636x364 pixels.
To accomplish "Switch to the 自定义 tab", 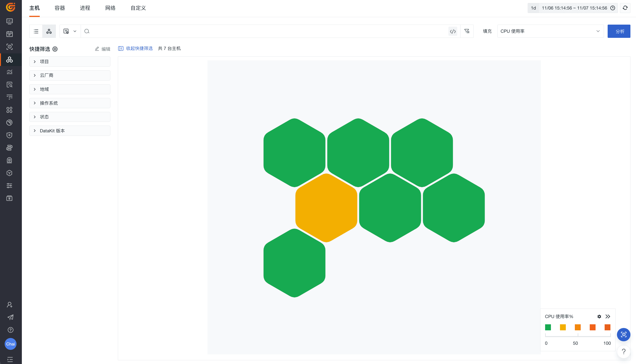I will [x=138, y=8].
